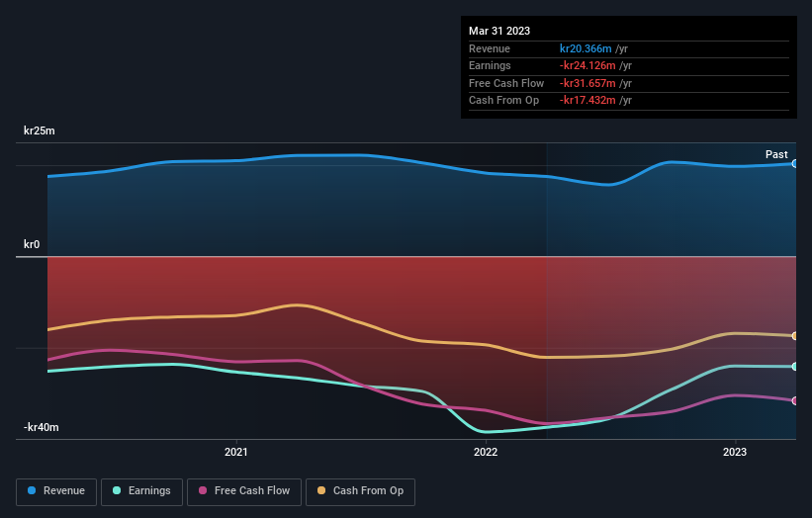Click the 2022 x-axis label
Screen dimensions: 812x518
coord(486,452)
